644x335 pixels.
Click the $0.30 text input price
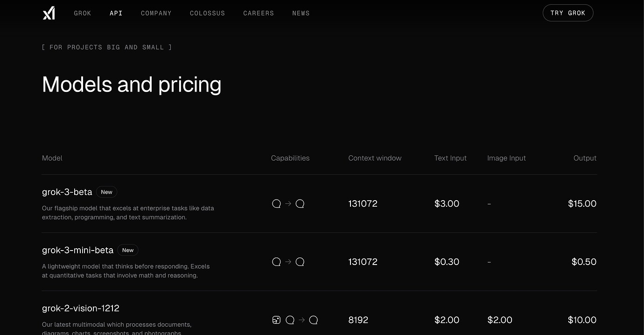(x=447, y=262)
